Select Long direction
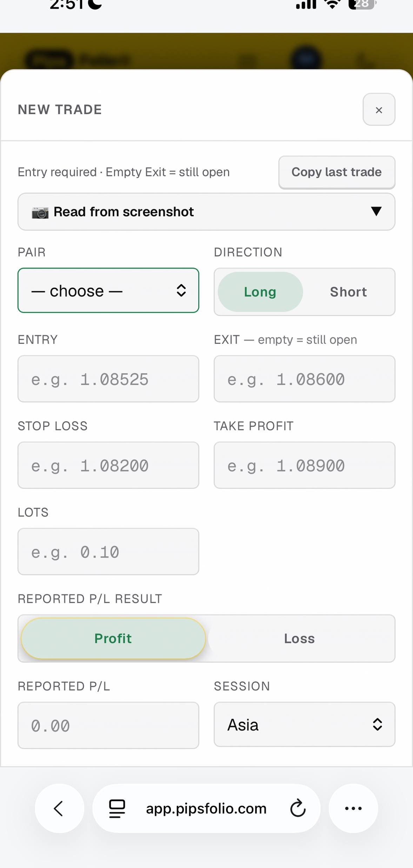Image resolution: width=413 pixels, height=868 pixels. pos(260,292)
